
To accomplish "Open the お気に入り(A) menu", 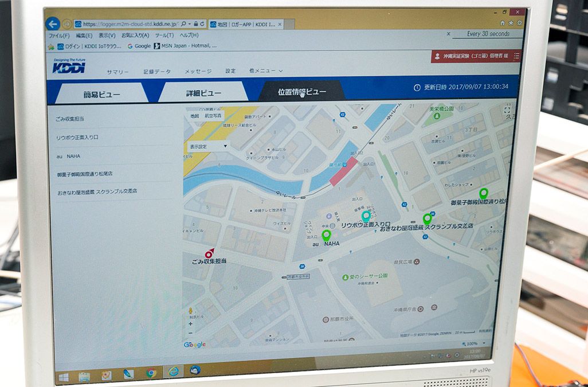I will (135, 35).
